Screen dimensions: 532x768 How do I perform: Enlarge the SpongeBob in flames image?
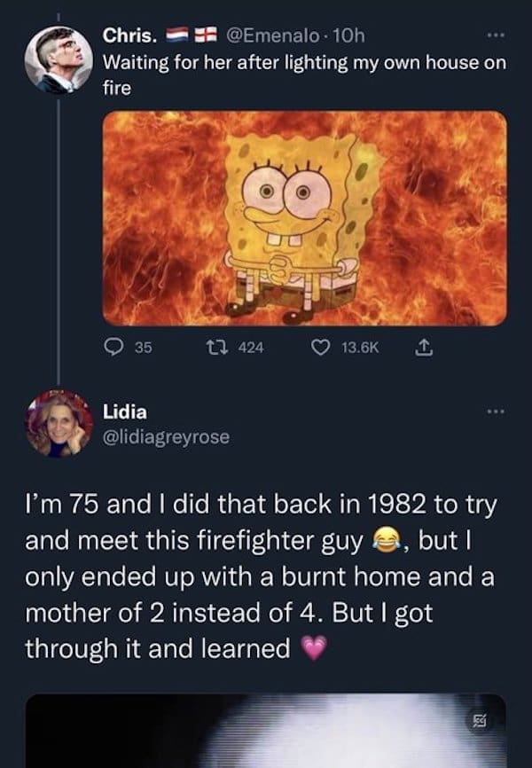point(305,218)
